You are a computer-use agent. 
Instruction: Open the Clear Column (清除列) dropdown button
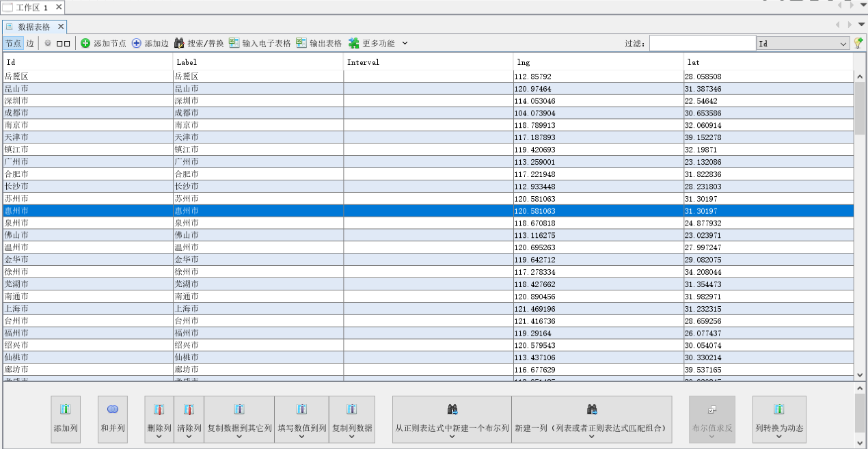point(189,419)
